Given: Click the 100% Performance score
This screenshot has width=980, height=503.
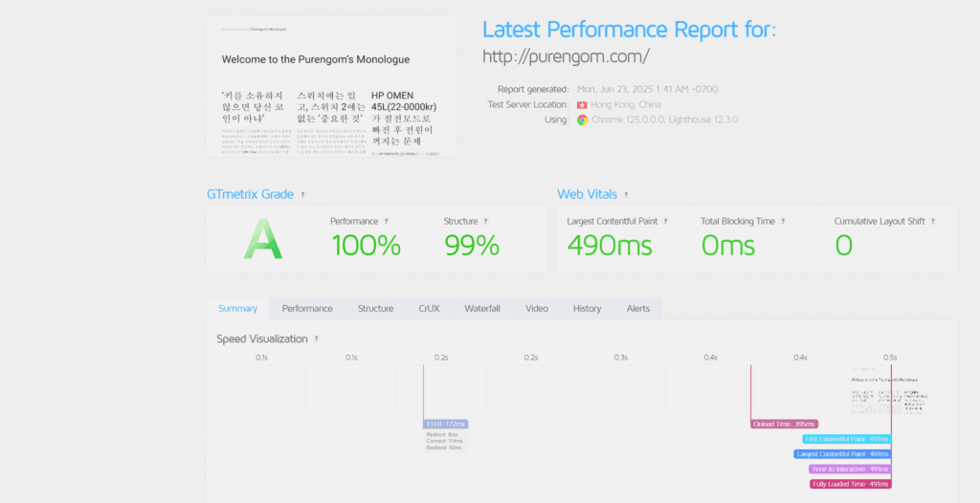Looking at the screenshot, I should 367,245.
